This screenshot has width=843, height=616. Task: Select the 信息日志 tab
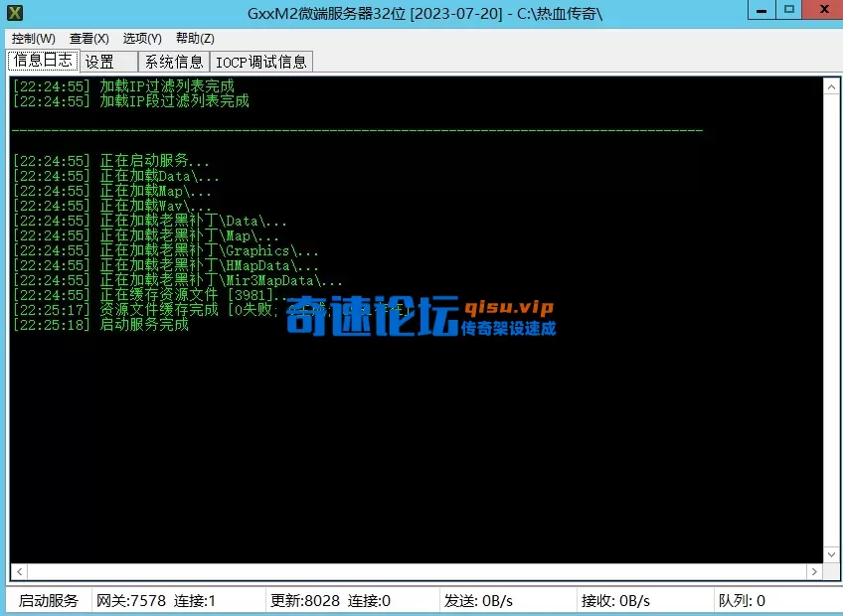click(42, 61)
